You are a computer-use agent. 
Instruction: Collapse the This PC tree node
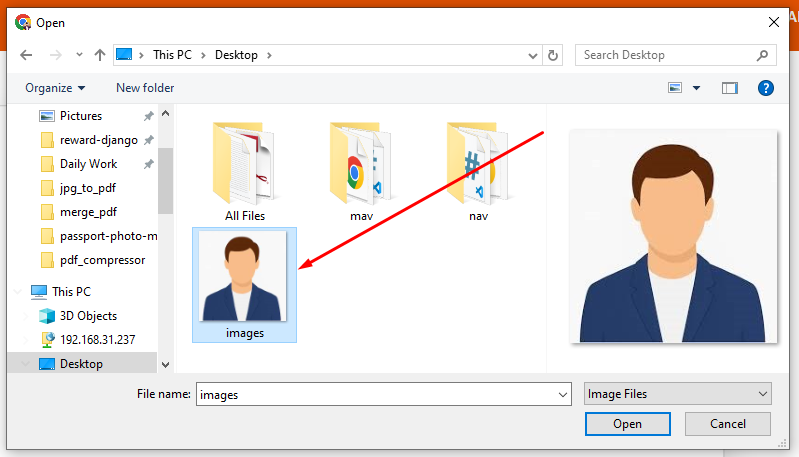[18, 292]
